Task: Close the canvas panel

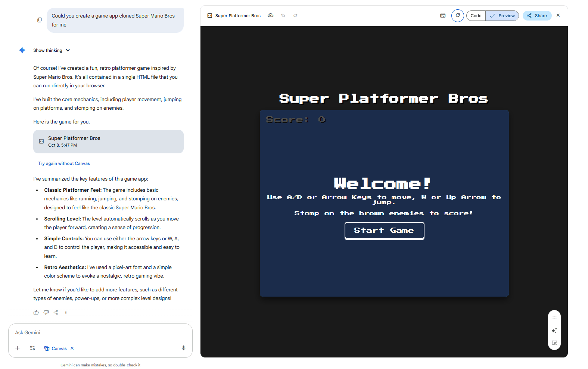Action: 558,15
